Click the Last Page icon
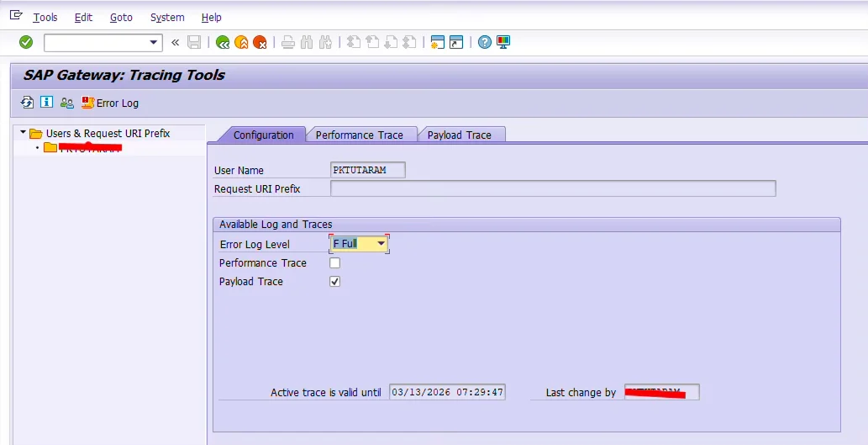868x445 pixels. [x=410, y=42]
